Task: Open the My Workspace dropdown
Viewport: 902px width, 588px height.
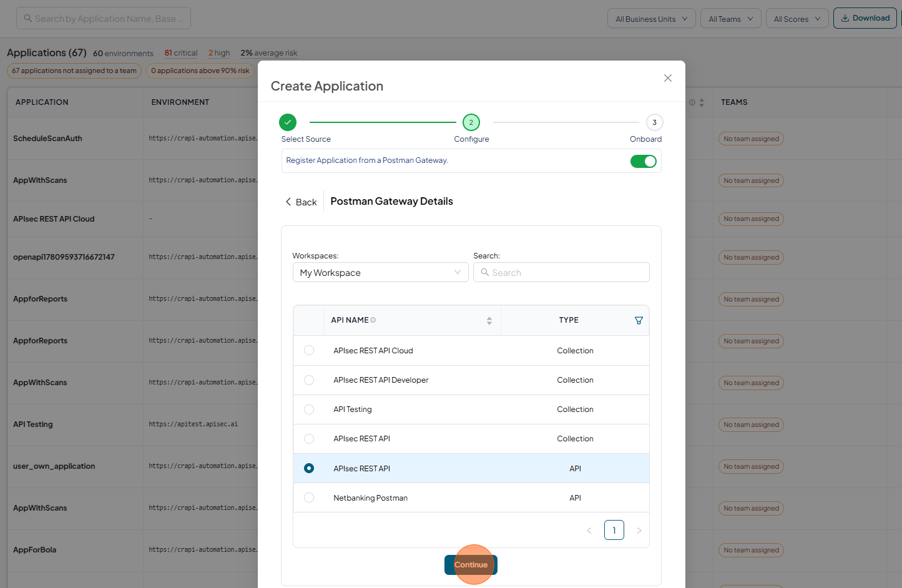Action: [380, 272]
